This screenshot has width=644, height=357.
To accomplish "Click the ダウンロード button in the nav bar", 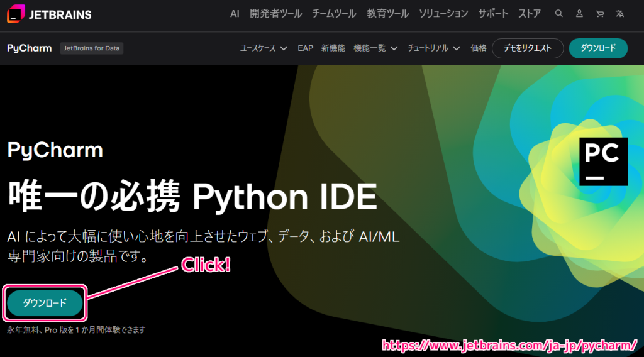I will (x=598, y=48).
